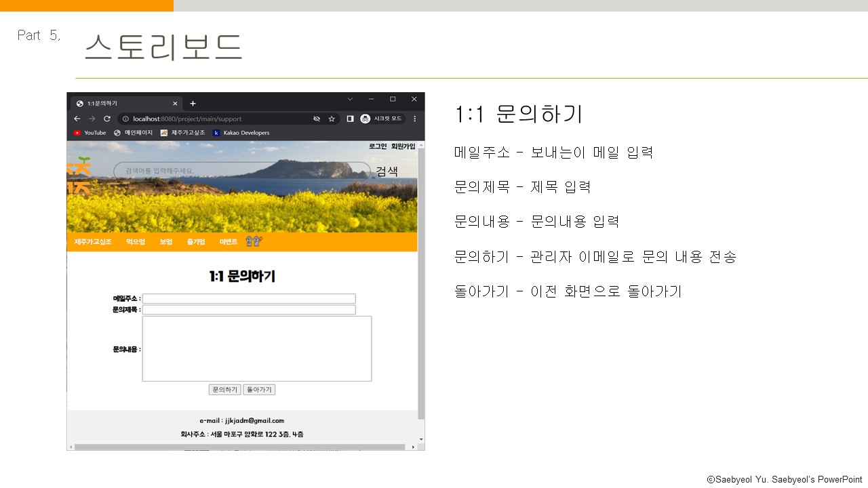Open the 보멍 menu item
Image resolution: width=868 pixels, height=488 pixels.
(x=166, y=242)
